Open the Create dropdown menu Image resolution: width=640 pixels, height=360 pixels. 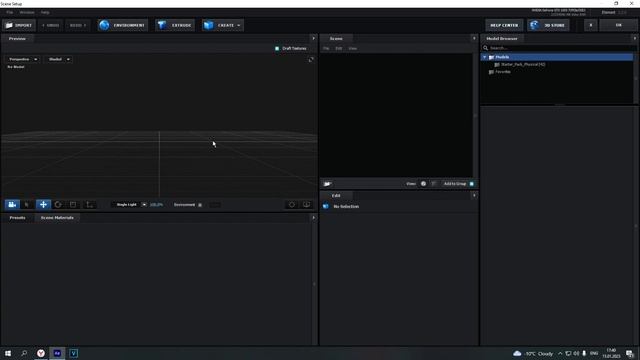(222, 25)
